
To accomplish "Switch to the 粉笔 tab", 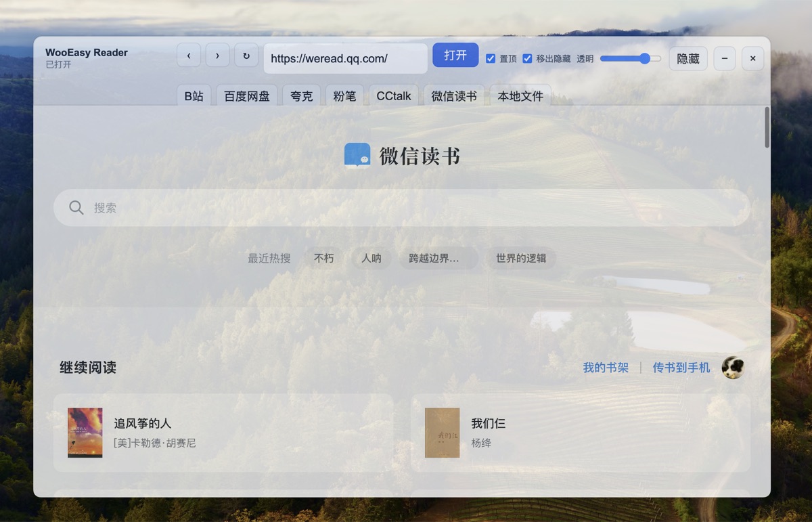I will (x=344, y=95).
